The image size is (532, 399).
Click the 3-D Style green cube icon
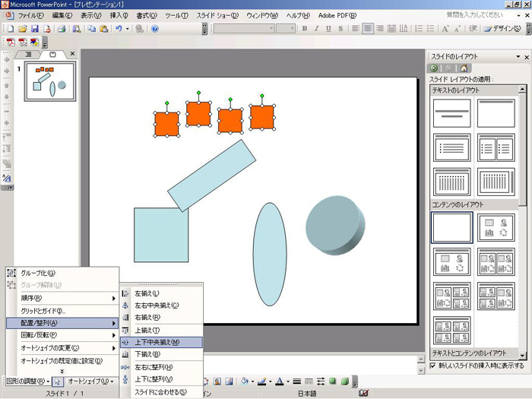point(345,382)
